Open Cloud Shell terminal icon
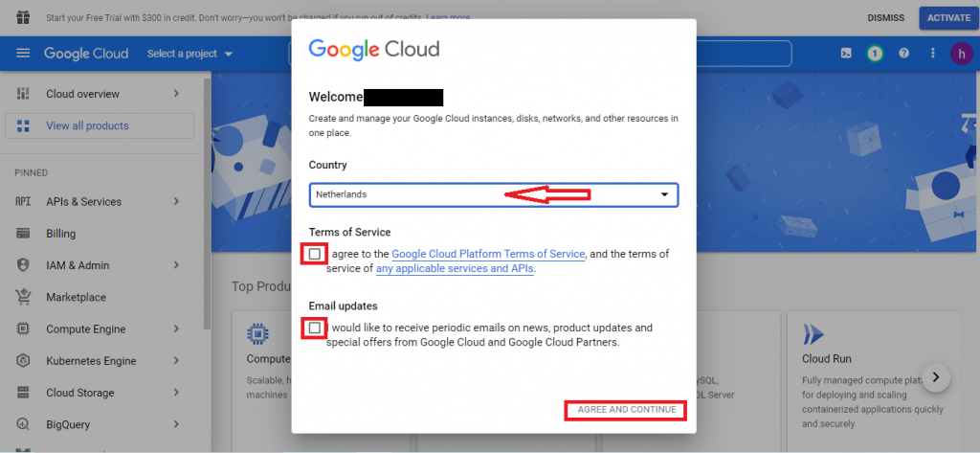 click(x=845, y=54)
